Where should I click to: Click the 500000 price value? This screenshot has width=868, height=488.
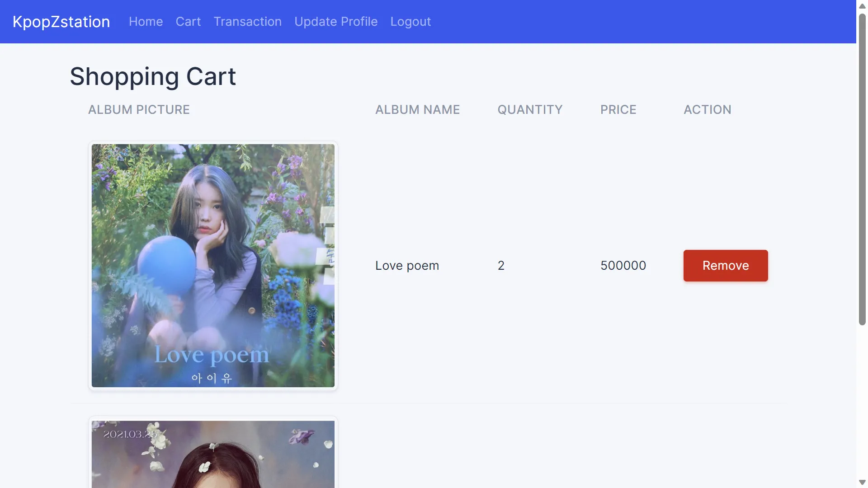[x=623, y=266]
